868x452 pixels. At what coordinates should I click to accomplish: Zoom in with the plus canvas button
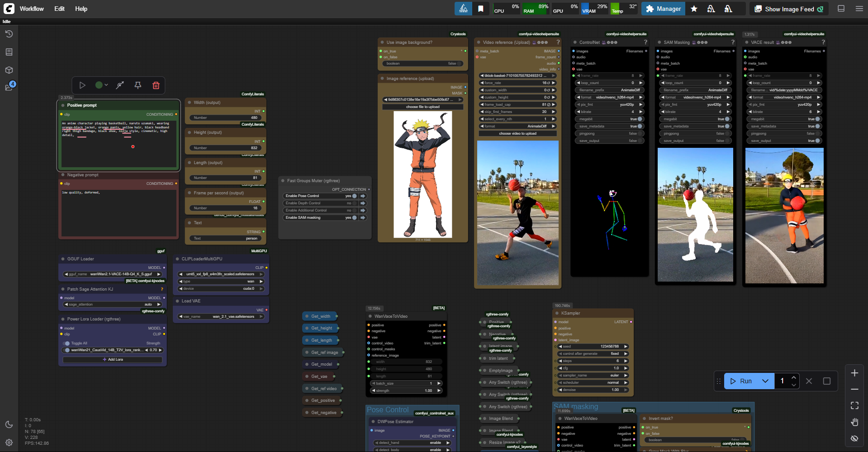coord(854,373)
